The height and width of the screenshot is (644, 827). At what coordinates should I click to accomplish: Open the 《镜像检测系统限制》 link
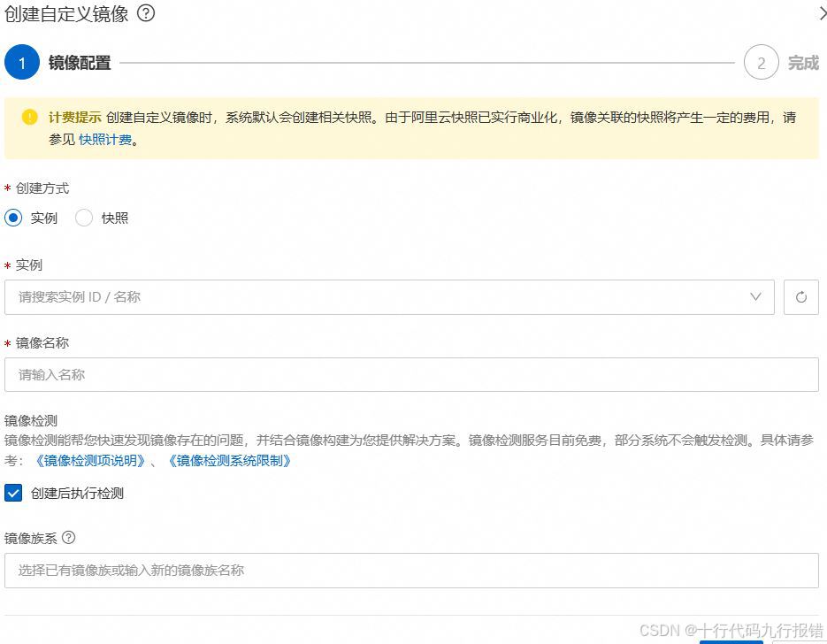[229, 461]
